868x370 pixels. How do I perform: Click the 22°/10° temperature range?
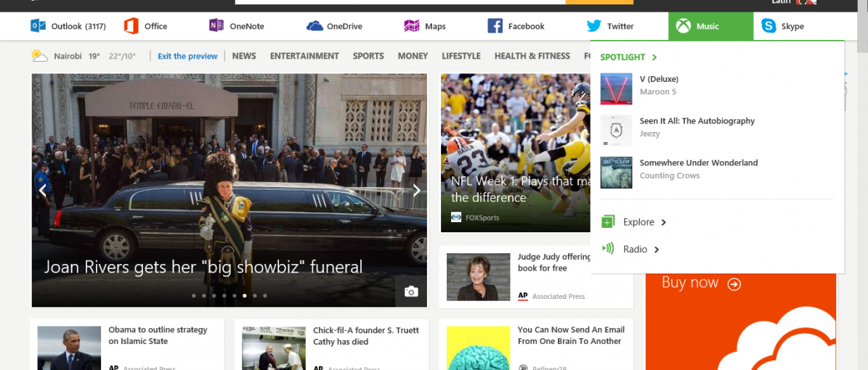(x=122, y=56)
